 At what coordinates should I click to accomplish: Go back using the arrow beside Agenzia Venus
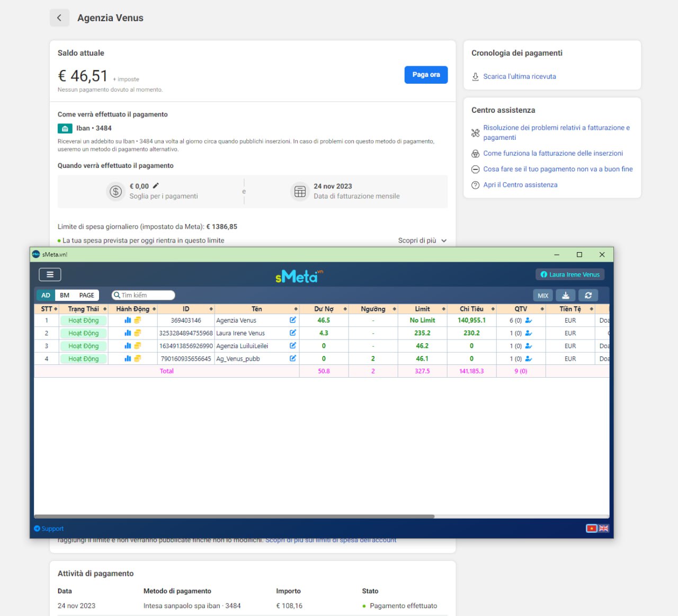[x=59, y=18]
